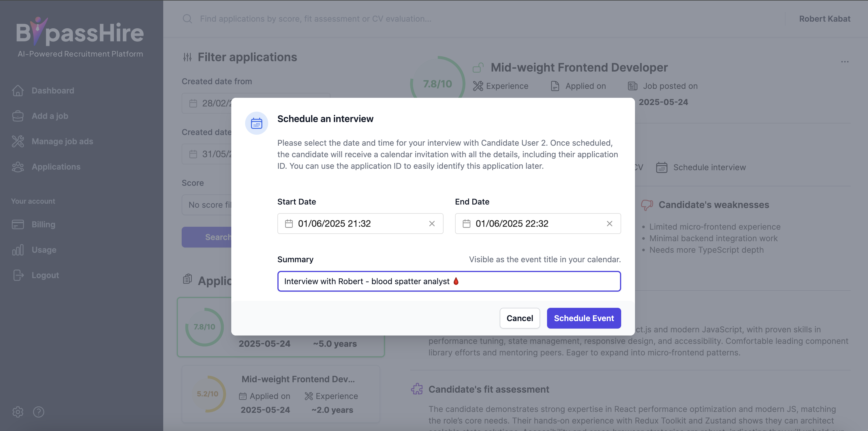Open Dashboard from the sidebar
Image resolution: width=868 pixels, height=431 pixels.
(53, 91)
